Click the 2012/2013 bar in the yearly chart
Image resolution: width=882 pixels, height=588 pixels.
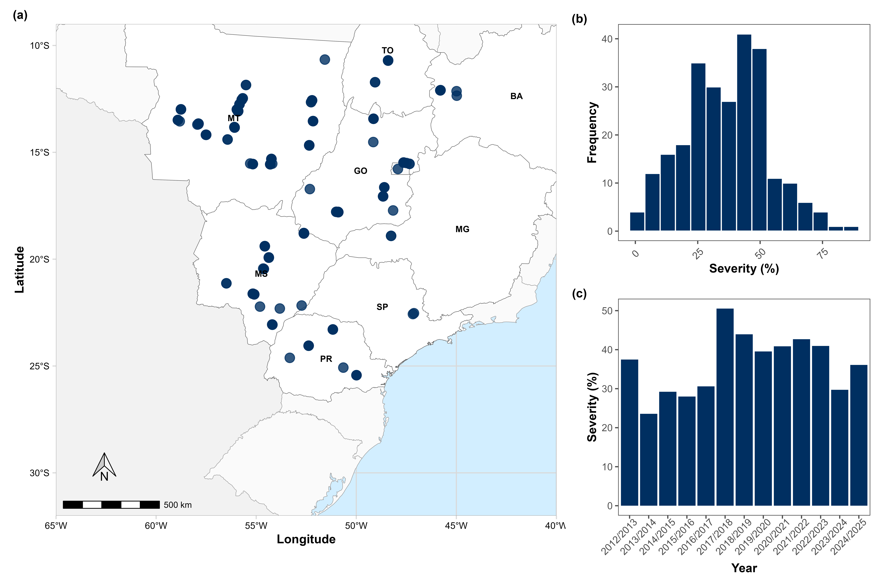(x=630, y=433)
